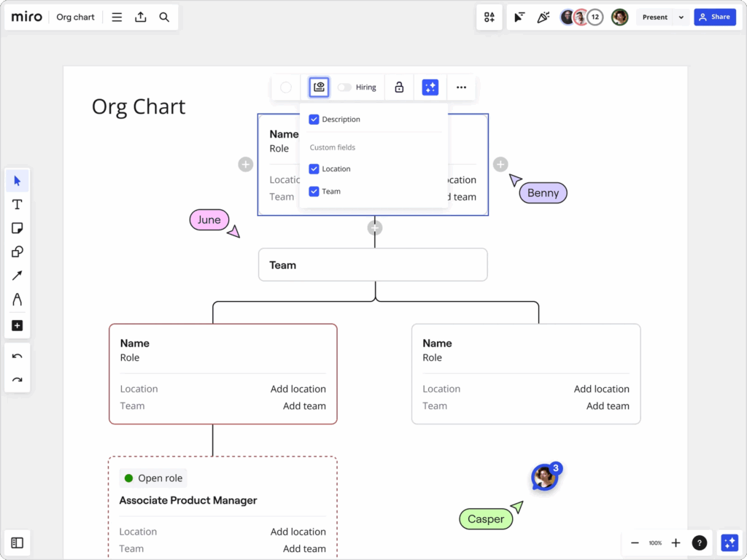Select the Shapes tool
The height and width of the screenshot is (560, 747).
pos(18,252)
